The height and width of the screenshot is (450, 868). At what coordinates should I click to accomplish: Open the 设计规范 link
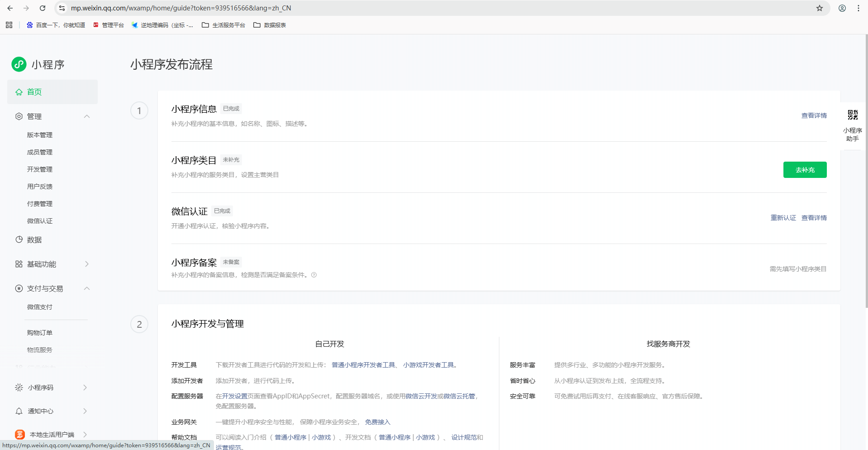pyautogui.click(x=464, y=437)
